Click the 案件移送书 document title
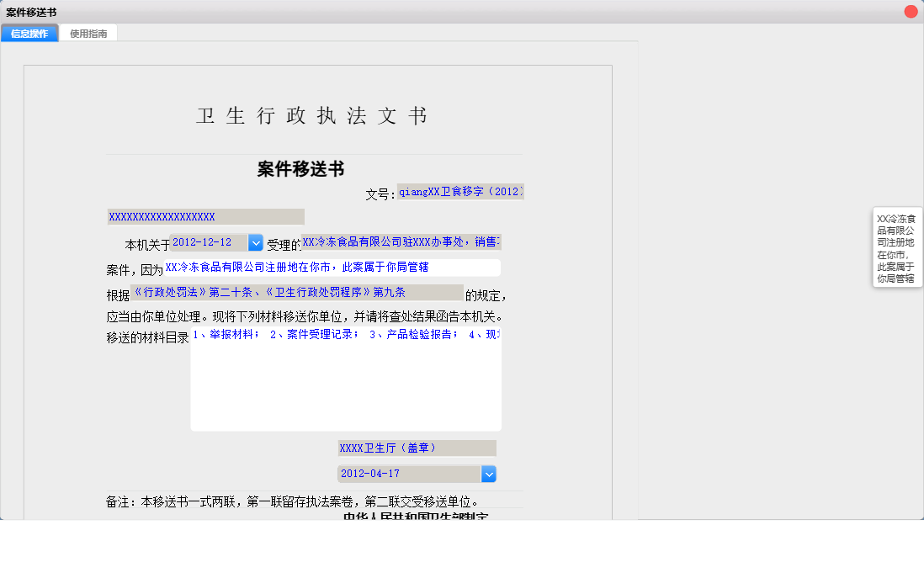 [x=300, y=168]
